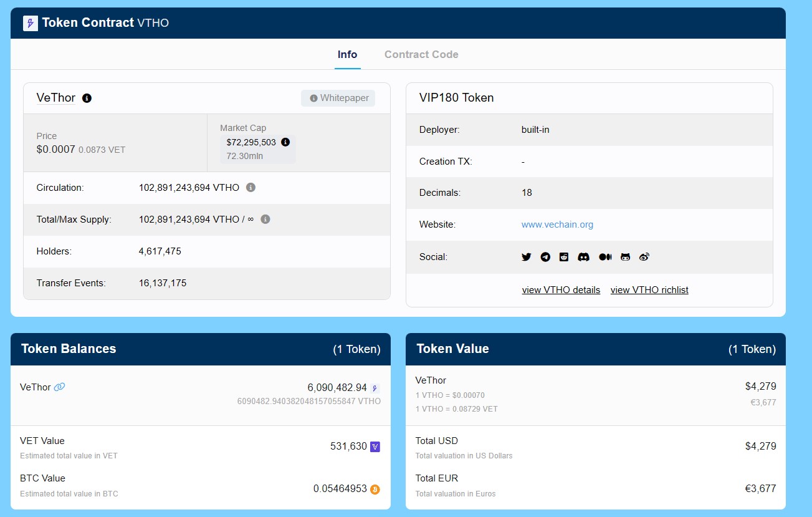Click the info icon in Circulation row
The image size is (812, 517).
tap(251, 187)
